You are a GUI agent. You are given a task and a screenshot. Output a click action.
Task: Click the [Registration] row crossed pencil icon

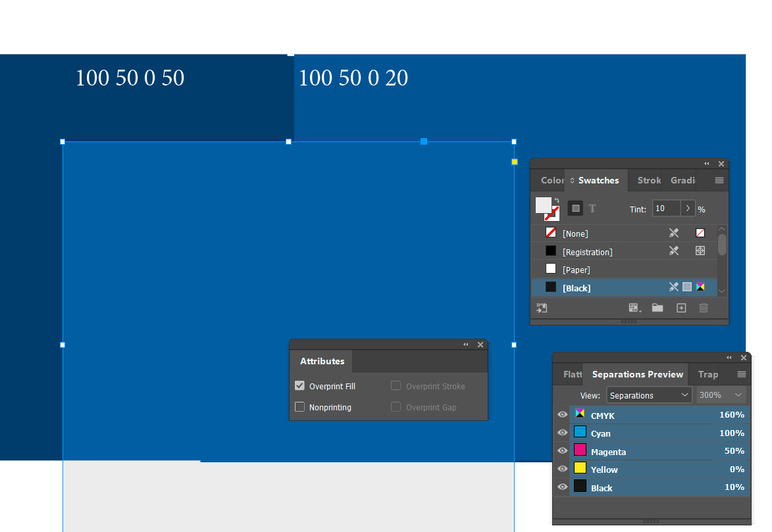click(x=673, y=251)
